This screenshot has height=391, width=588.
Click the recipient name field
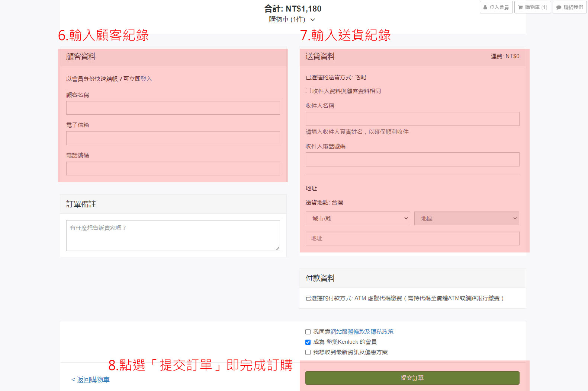coord(412,119)
